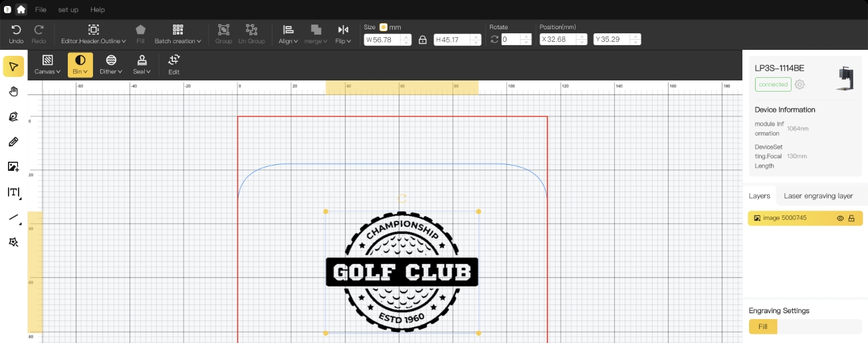Open the Dither options dropdown
This screenshot has height=343, width=868.
pos(111,64)
